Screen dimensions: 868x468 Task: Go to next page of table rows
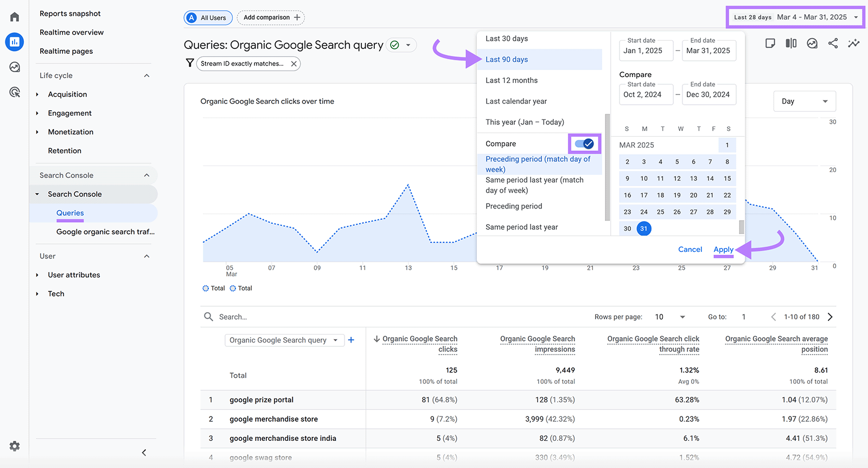(x=830, y=317)
